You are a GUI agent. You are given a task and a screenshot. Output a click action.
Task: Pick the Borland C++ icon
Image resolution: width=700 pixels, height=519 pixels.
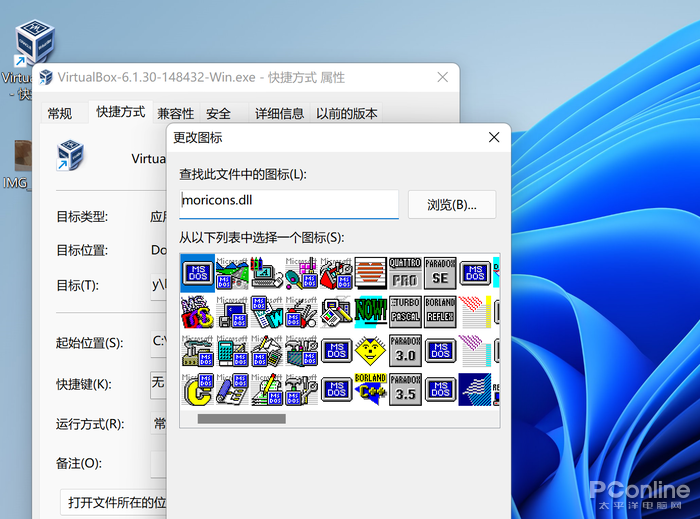370,389
